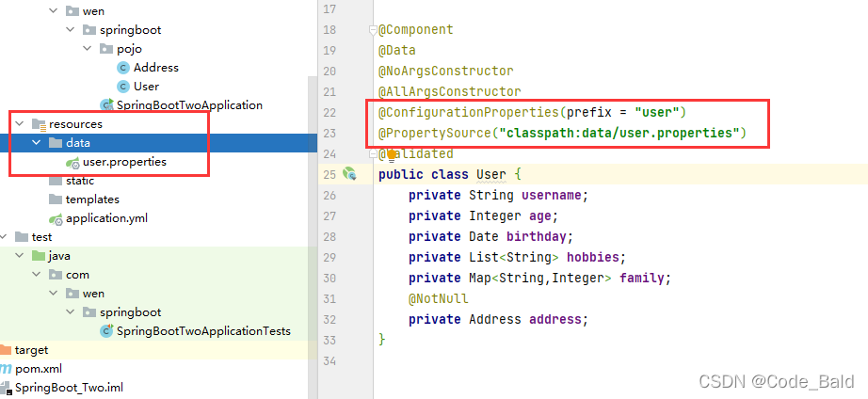Click the "classpath:data/user.properties" string
Screen dimensions: 868x399
coord(619,133)
